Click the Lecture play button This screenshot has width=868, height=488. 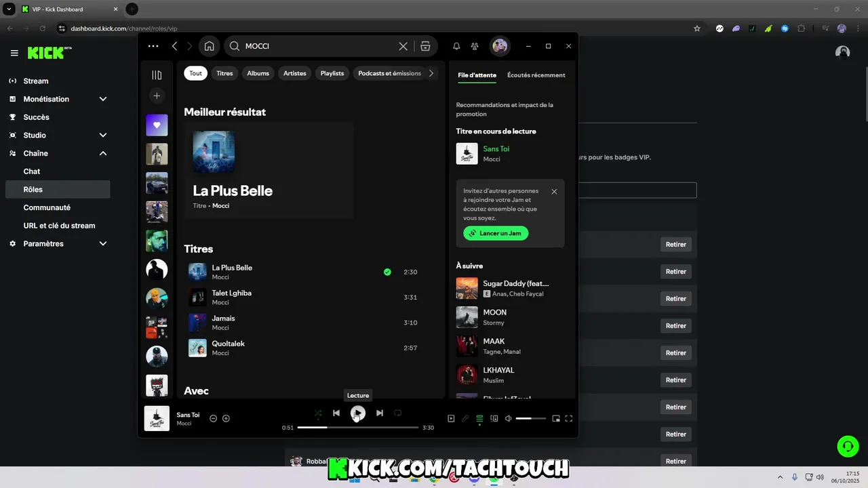tap(358, 413)
